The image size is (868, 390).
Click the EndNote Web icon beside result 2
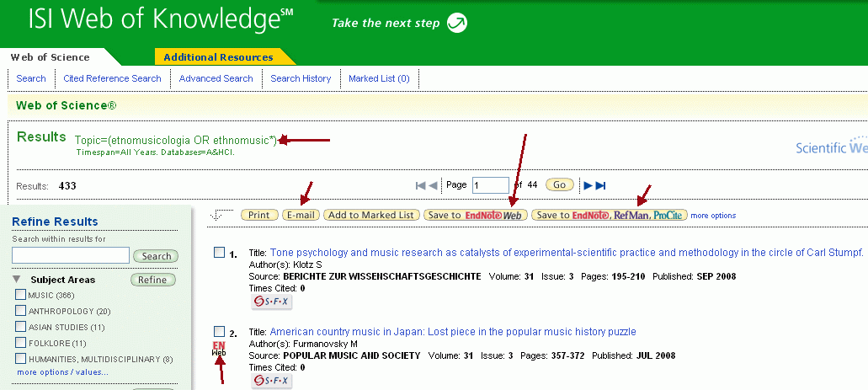tap(219, 349)
